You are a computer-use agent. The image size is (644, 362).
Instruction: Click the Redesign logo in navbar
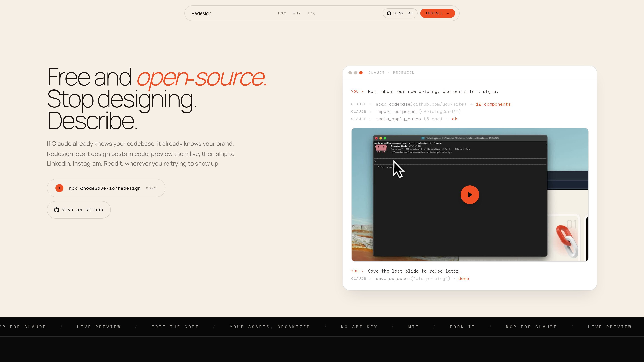(x=201, y=13)
